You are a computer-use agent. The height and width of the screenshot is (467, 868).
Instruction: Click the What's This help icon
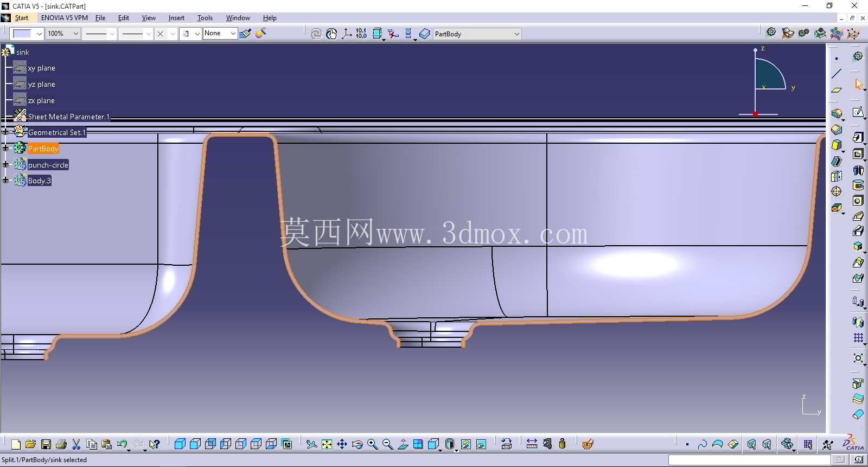click(x=155, y=444)
